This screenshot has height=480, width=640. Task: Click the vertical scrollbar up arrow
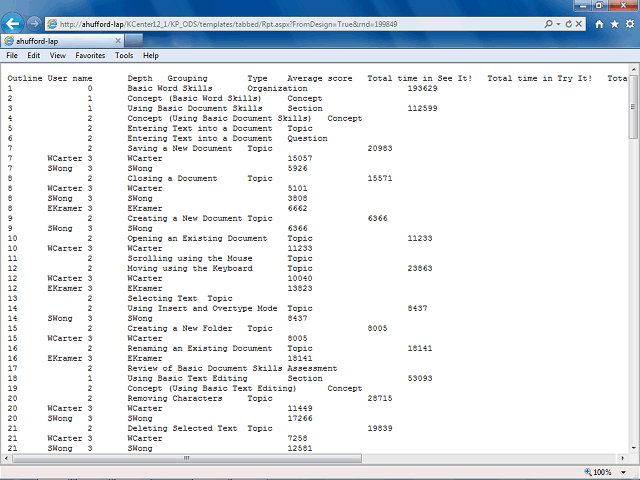[x=633, y=69]
